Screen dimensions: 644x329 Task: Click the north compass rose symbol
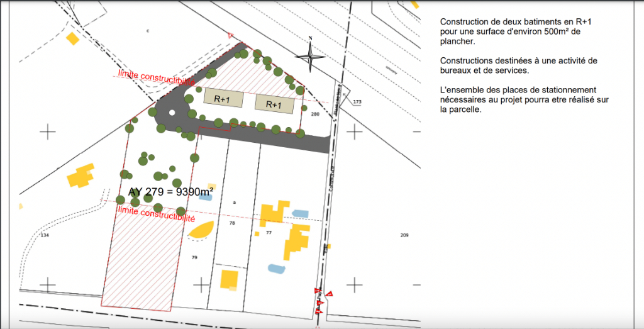click(x=311, y=58)
